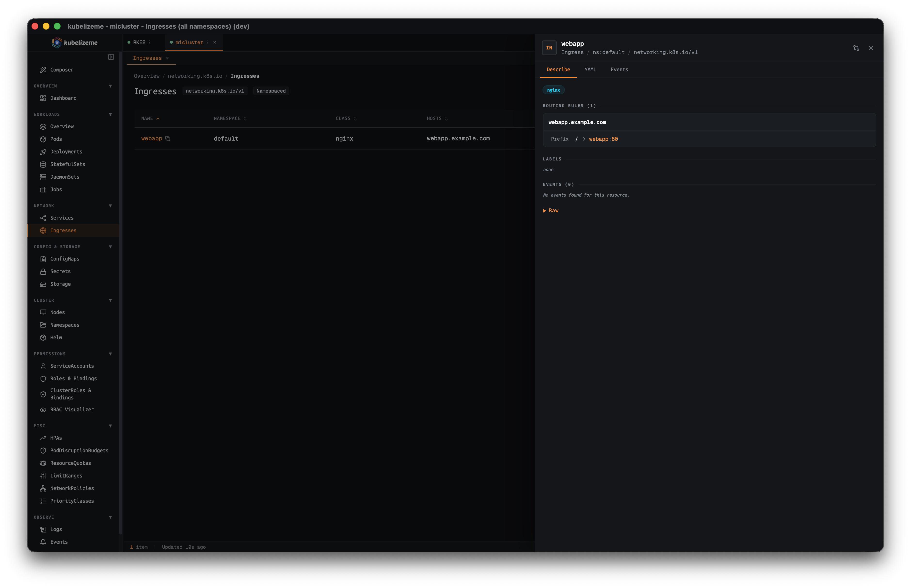Collapse the Observe sidebar section
The width and height of the screenshot is (911, 588).
(x=110, y=517)
